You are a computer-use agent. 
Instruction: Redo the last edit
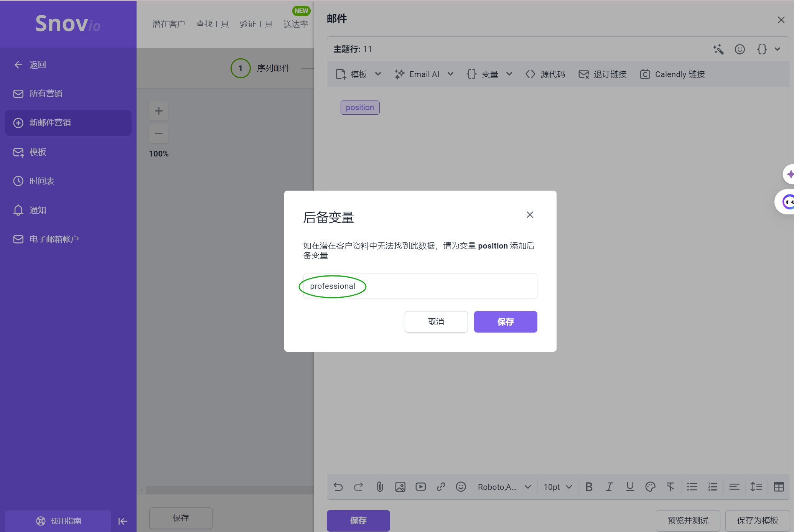pyautogui.click(x=358, y=487)
